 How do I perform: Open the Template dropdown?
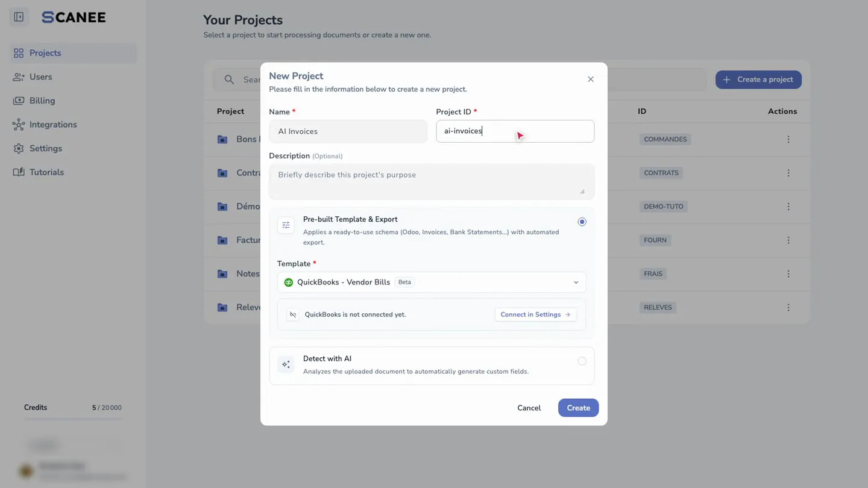click(x=432, y=282)
